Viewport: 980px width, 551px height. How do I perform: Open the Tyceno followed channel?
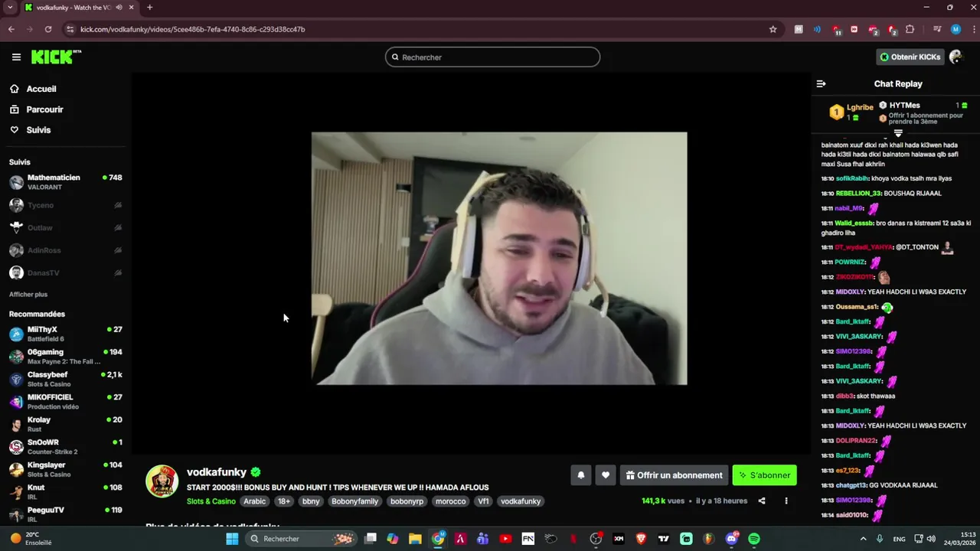click(66, 205)
